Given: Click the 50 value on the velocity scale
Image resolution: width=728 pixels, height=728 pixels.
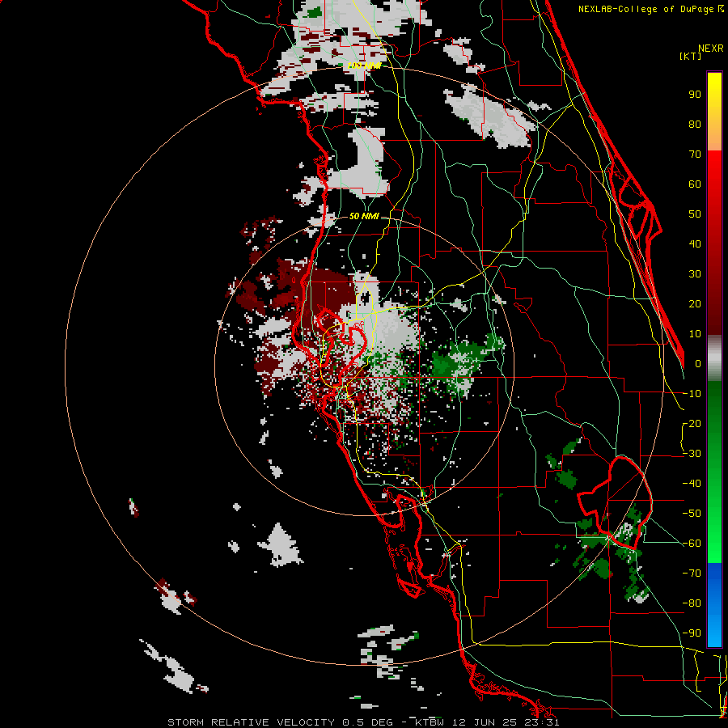Looking at the screenshot, I should [x=695, y=214].
